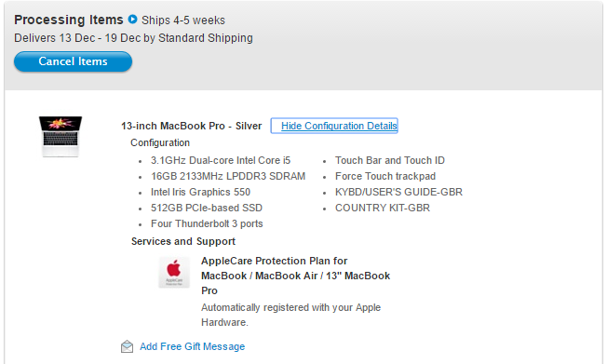Open the Add Free Gift Message link

[192, 346]
